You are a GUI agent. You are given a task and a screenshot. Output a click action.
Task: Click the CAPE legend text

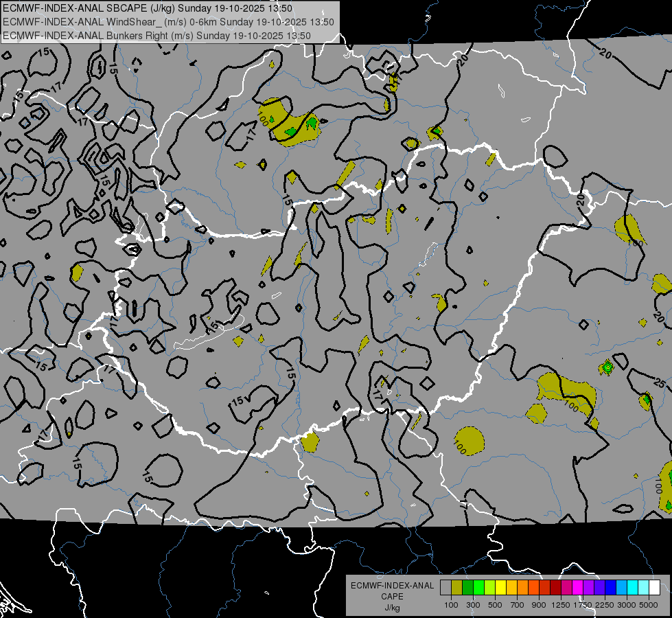coord(392,597)
